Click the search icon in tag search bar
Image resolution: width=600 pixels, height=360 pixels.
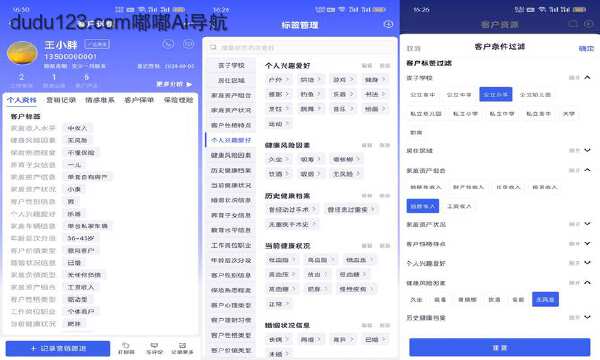pyautogui.click(x=213, y=47)
